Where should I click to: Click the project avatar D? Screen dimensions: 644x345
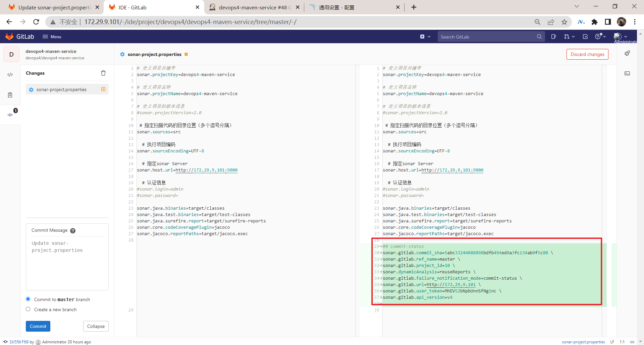pyautogui.click(x=11, y=54)
